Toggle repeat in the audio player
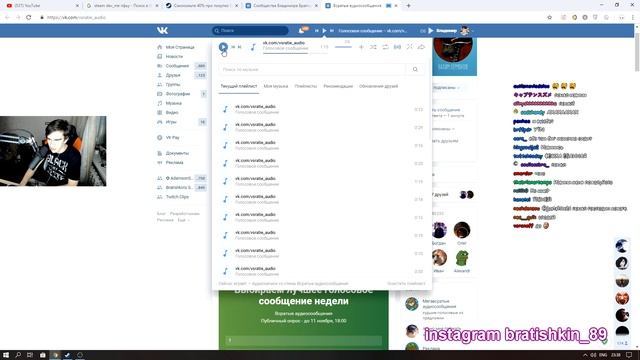 [385, 47]
